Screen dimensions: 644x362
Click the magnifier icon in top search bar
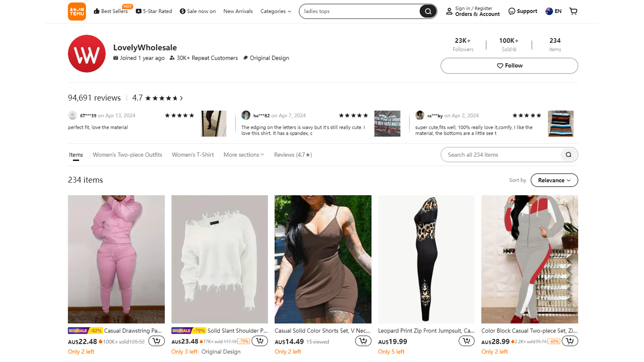428,11
